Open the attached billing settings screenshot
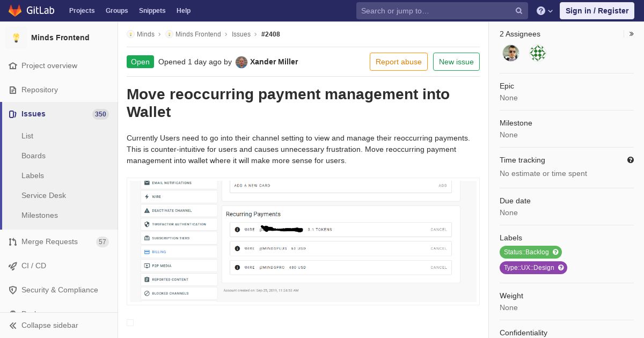 pos(303,241)
